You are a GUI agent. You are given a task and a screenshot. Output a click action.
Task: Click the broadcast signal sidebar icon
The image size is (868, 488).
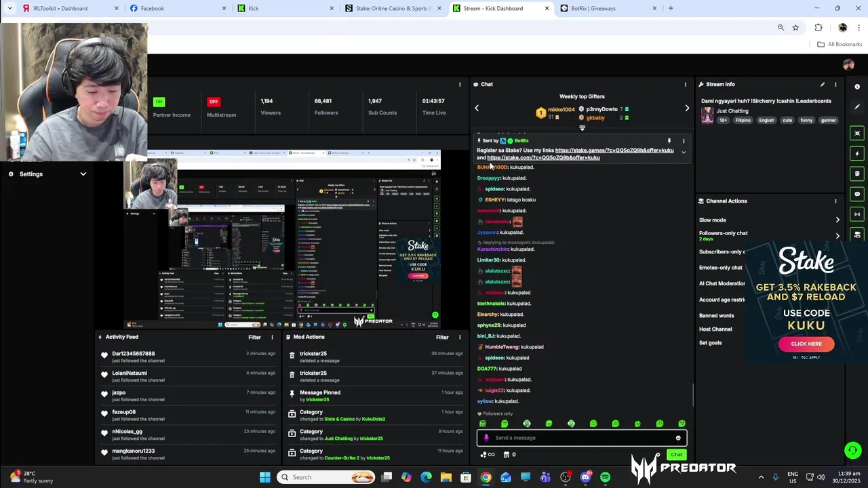(857, 214)
